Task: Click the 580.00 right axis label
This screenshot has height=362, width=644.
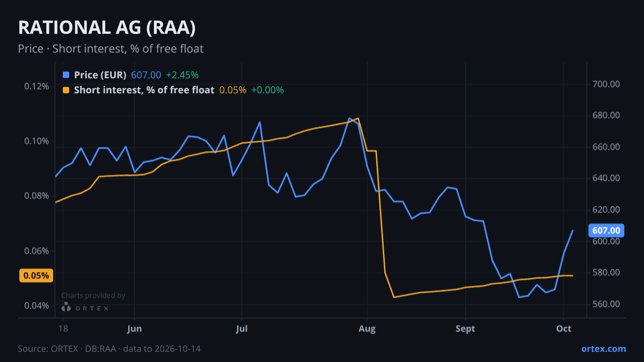Action: pos(606,272)
